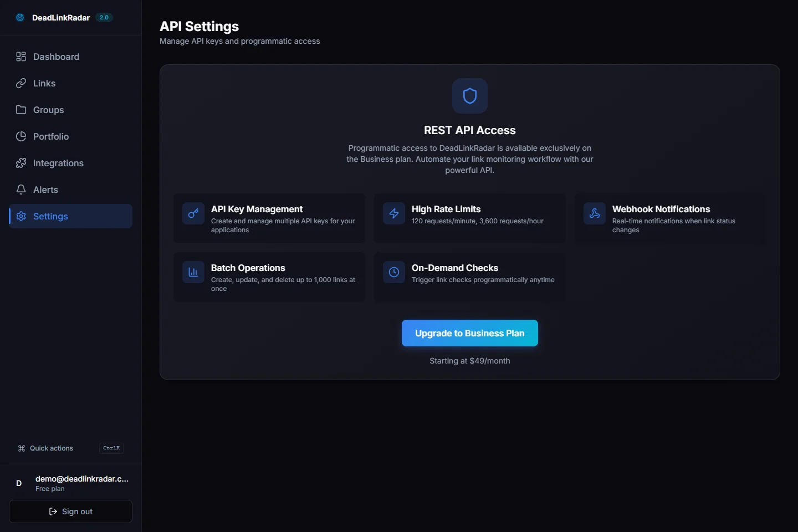The width and height of the screenshot is (798, 532).
Task: Open Quick actions command palette
Action: pyautogui.click(x=52, y=448)
